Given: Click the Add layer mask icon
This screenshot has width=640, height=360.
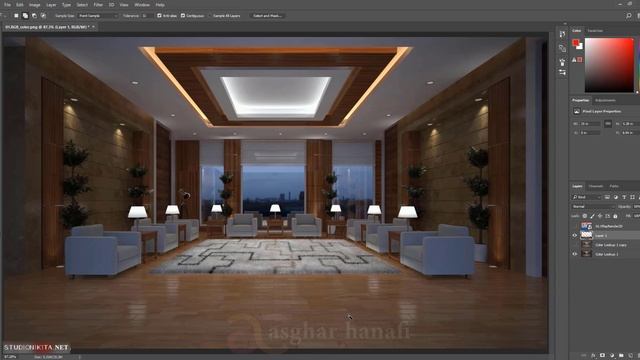Looking at the screenshot, I should (x=602, y=356).
